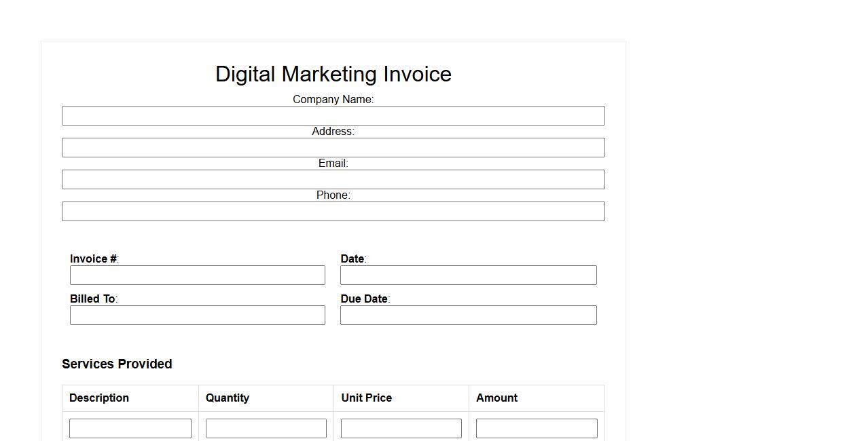Select the Unit Price input in table row
This screenshot has width=868, height=441.
(x=401, y=429)
